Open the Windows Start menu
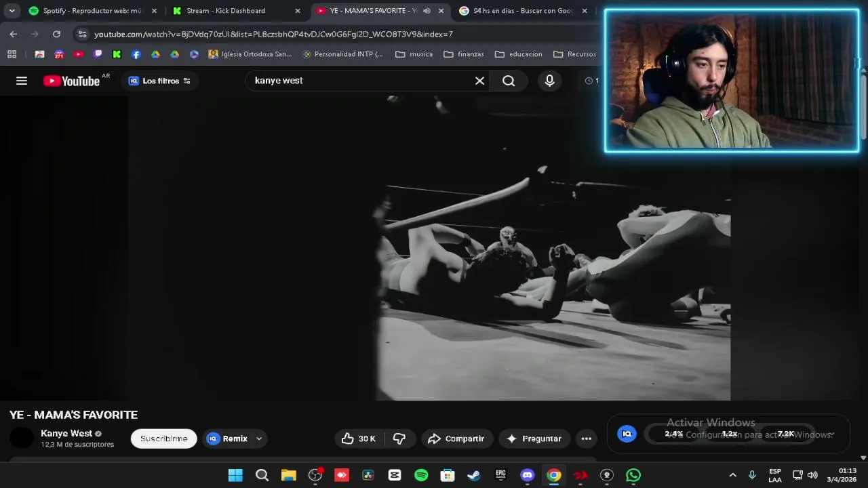Image resolution: width=868 pixels, height=488 pixels. coord(235,475)
